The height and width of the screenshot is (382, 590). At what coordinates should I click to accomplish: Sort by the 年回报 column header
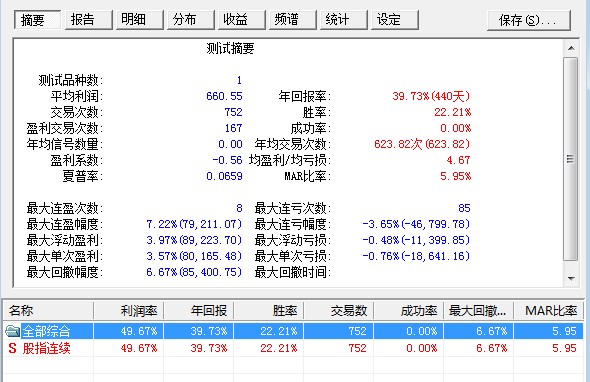click(x=199, y=310)
